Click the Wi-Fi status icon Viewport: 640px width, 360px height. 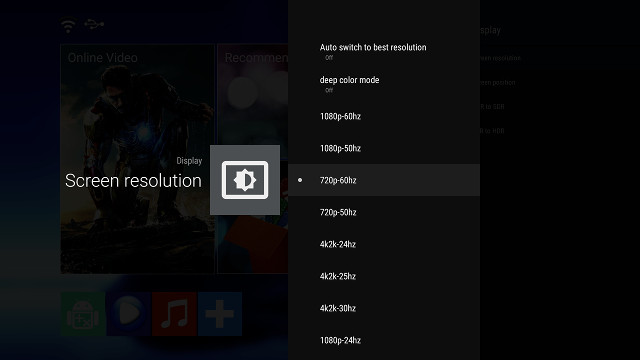[x=68, y=25]
